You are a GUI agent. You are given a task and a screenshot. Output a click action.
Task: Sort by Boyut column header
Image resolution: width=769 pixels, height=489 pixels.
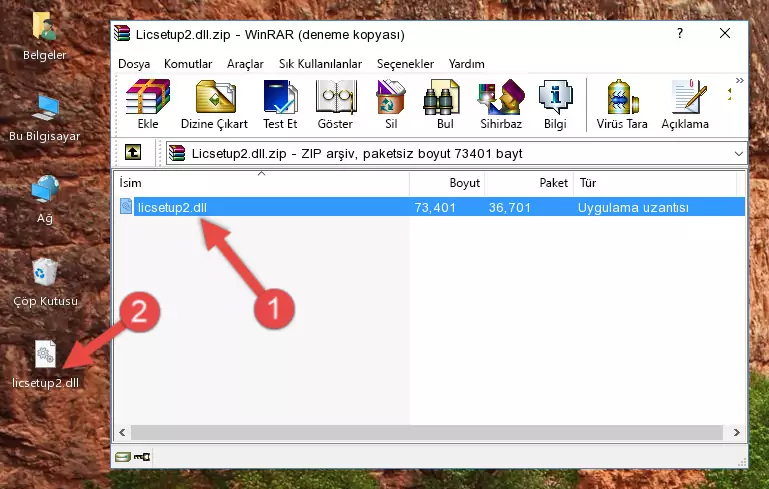(x=447, y=183)
